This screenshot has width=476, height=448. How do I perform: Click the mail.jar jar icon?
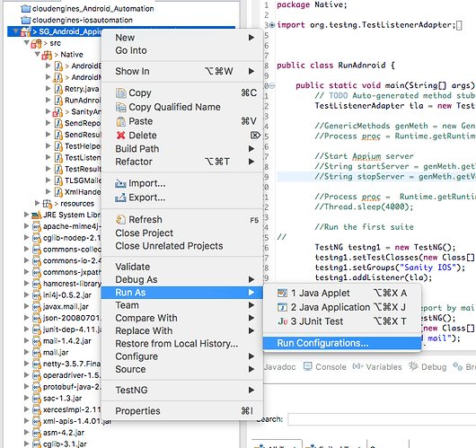[x=37, y=353]
